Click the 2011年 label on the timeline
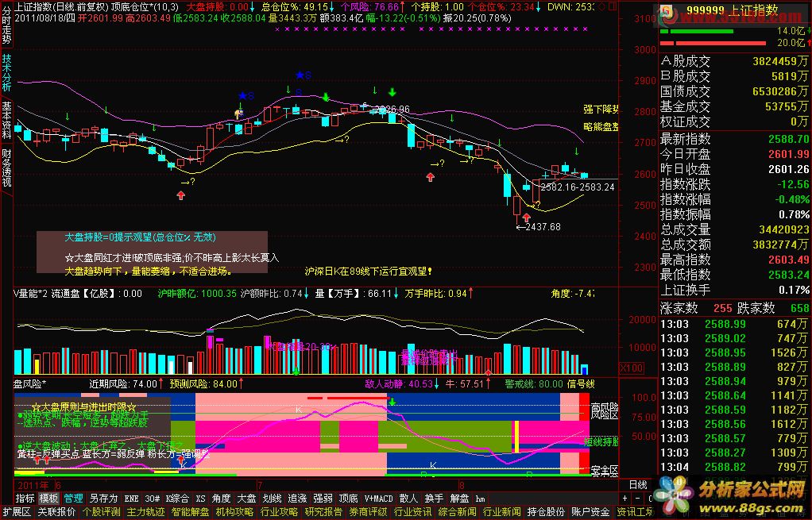Viewport: 812px width, 520px height. (x=33, y=485)
